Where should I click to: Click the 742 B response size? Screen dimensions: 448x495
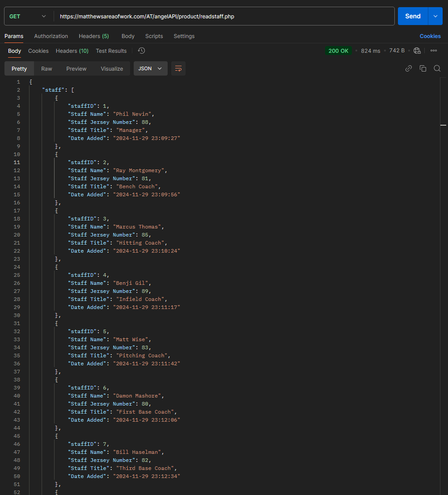point(397,51)
